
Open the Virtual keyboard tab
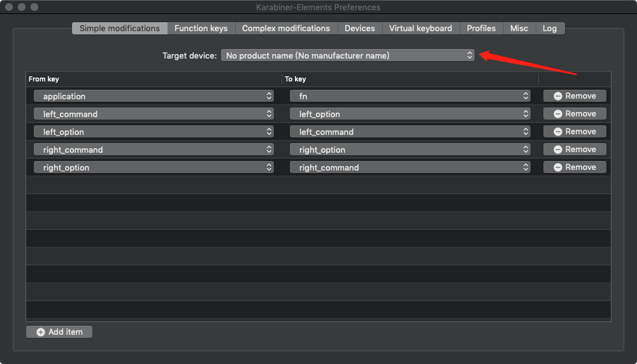pos(420,29)
